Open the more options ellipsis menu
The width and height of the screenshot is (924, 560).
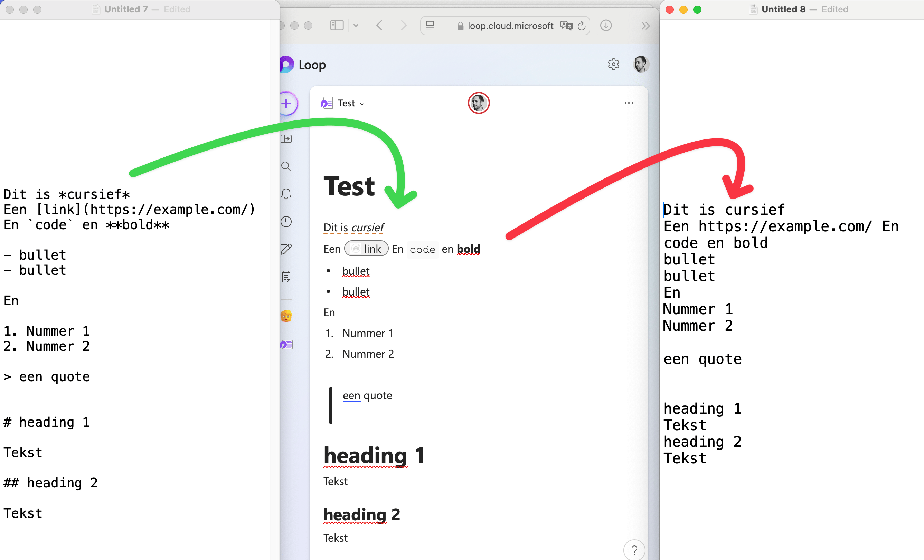(x=629, y=103)
